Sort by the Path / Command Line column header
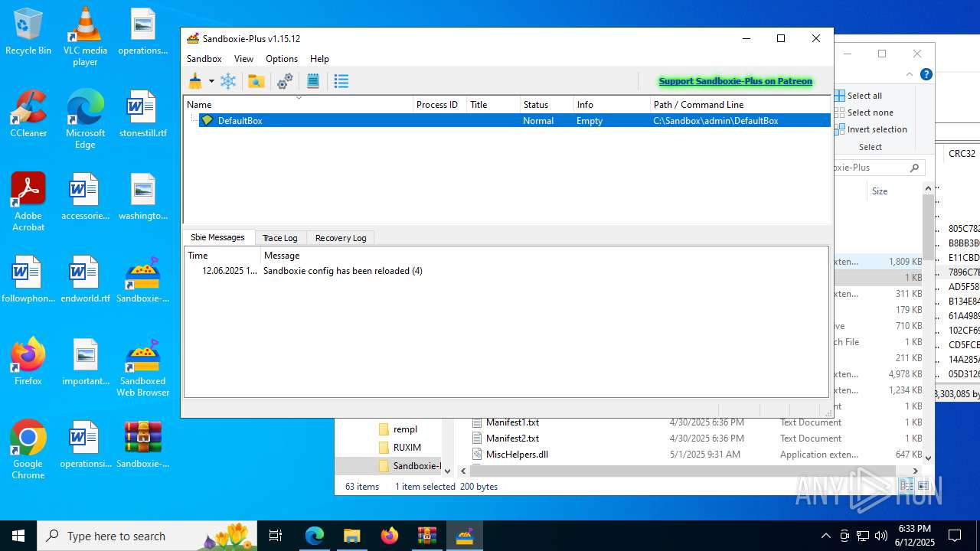The height and width of the screenshot is (551, 980). (740, 105)
